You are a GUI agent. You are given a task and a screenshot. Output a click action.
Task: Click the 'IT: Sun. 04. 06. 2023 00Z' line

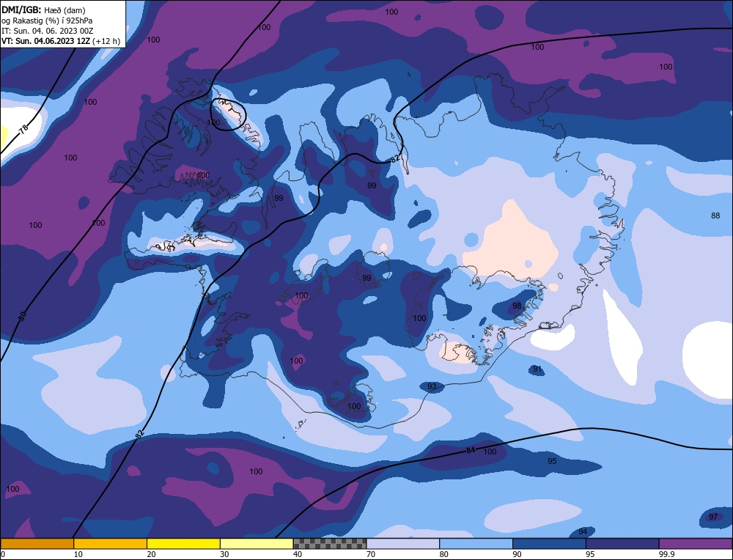47,31
